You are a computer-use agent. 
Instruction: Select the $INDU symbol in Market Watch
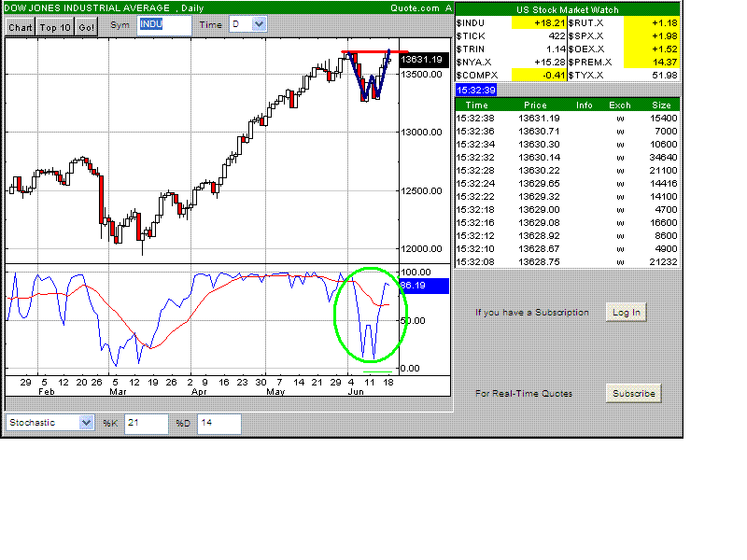coord(471,22)
